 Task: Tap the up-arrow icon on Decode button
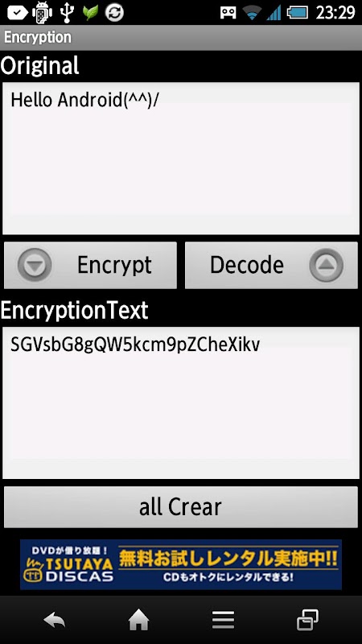coord(327,265)
